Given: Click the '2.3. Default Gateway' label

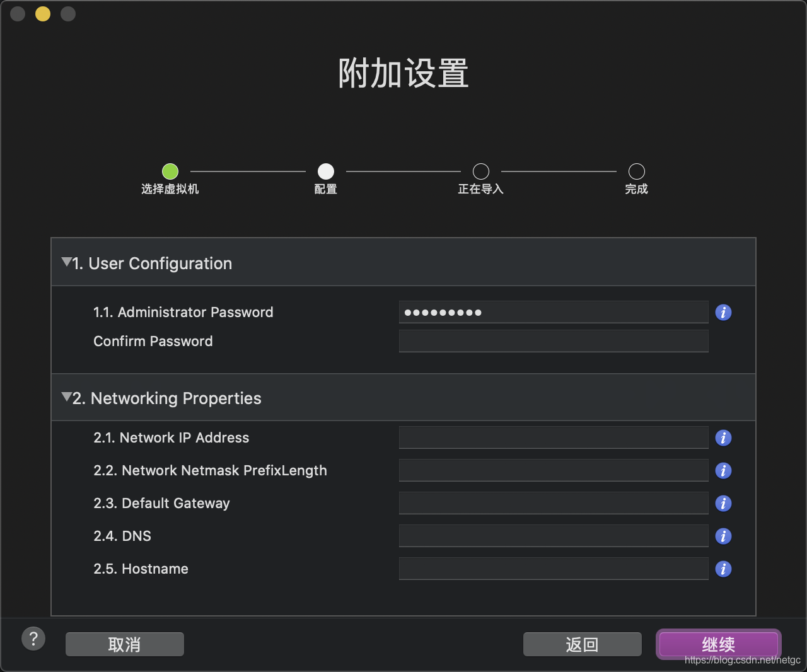Looking at the screenshot, I should (161, 503).
